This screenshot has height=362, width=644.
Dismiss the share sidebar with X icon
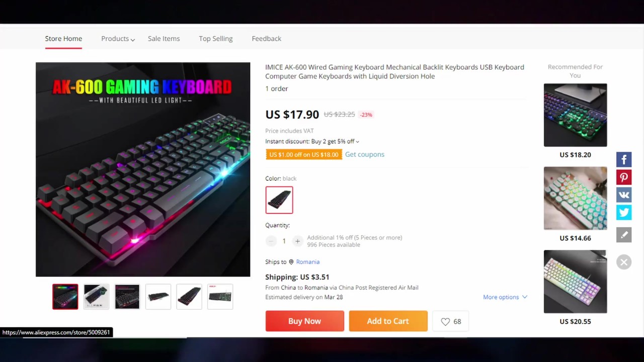coord(624,262)
